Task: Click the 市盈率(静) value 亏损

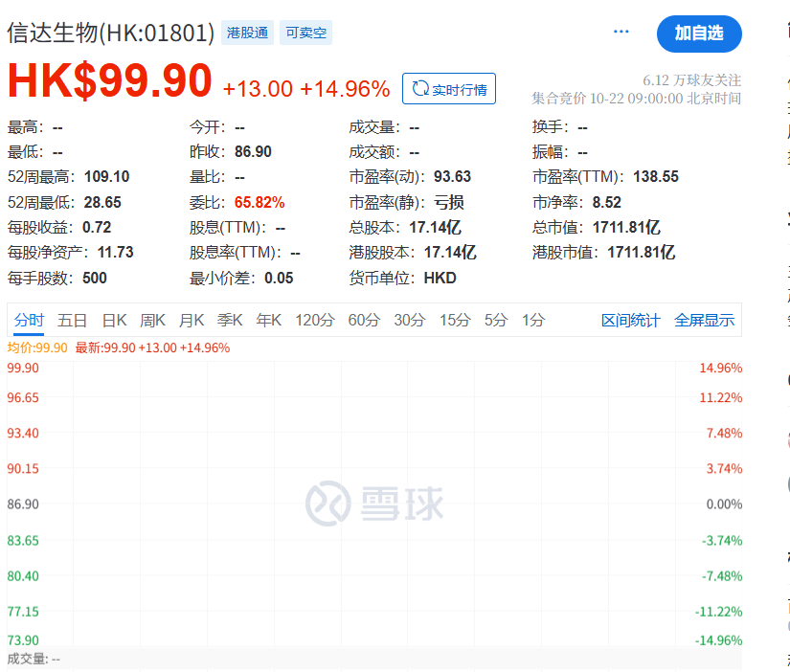Action: coord(449,203)
